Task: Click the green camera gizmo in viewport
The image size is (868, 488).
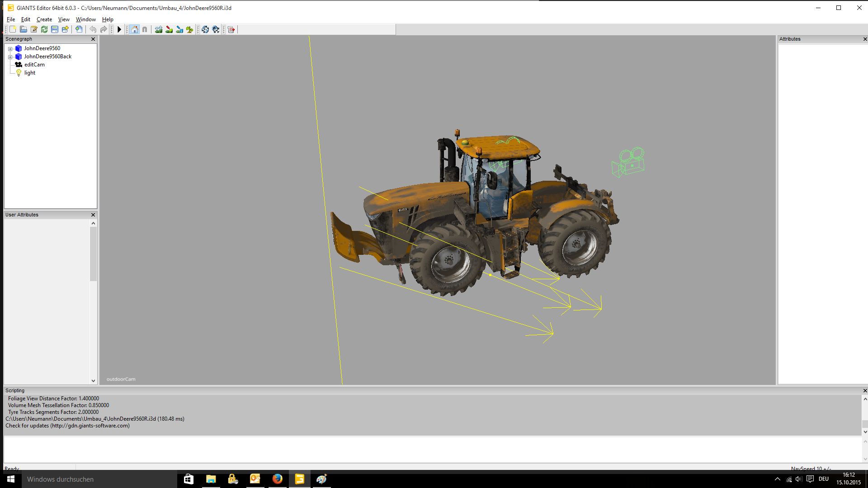Action: tap(628, 162)
